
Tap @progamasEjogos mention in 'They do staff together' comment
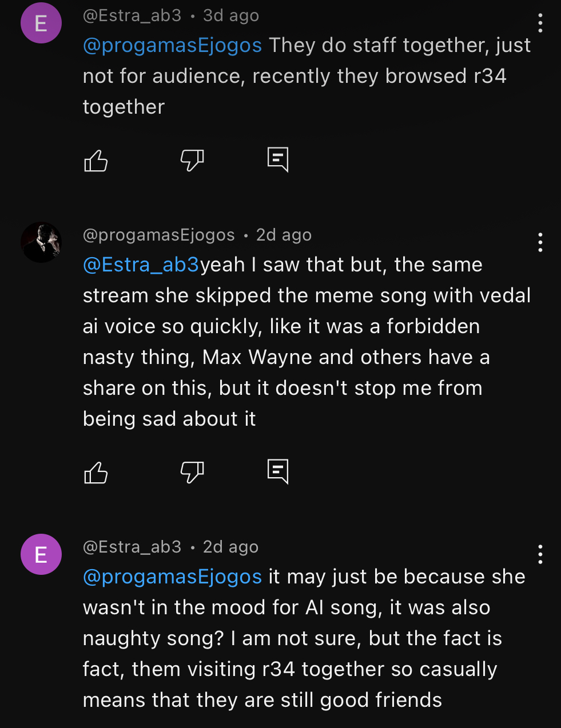pos(172,45)
